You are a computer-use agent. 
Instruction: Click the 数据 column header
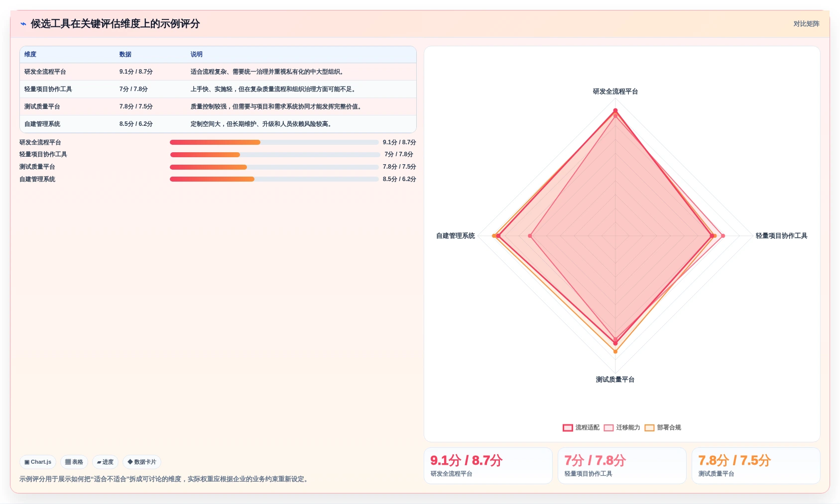pos(125,54)
